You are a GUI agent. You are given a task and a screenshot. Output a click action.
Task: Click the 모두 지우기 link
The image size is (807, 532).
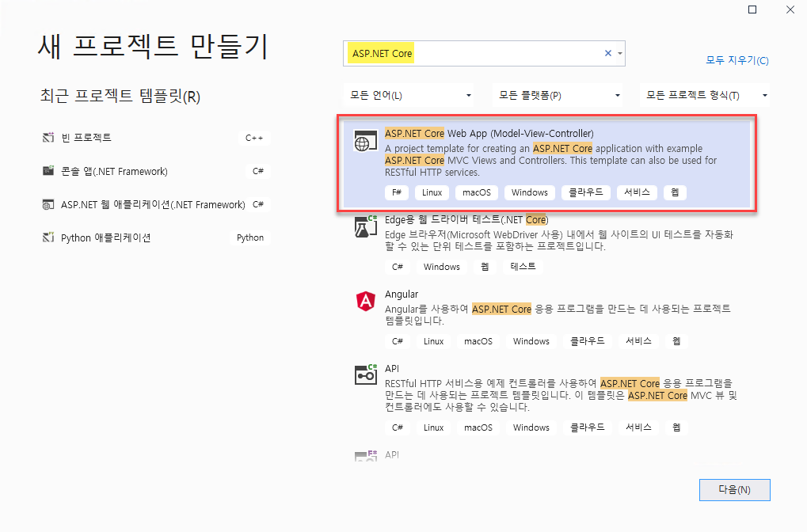click(737, 60)
